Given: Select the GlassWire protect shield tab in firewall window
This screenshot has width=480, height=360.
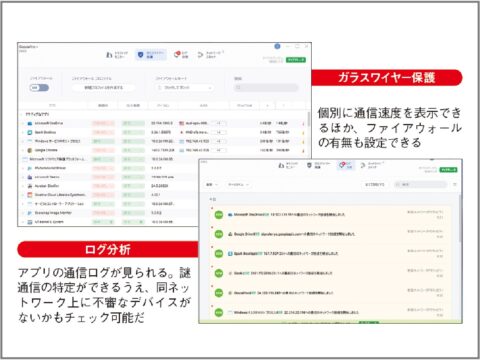Looking at the screenshot, I should pos(151,55).
